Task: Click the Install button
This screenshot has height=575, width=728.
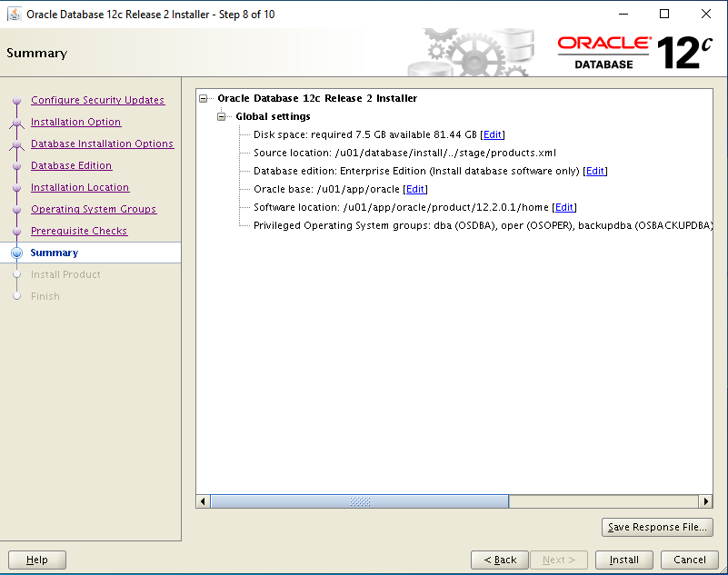Action: pos(624,560)
